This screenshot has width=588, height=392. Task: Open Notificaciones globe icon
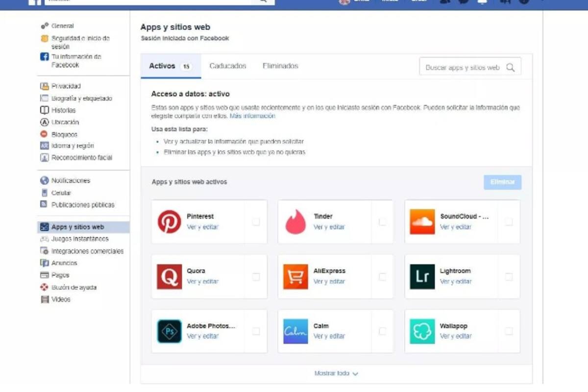click(45, 181)
